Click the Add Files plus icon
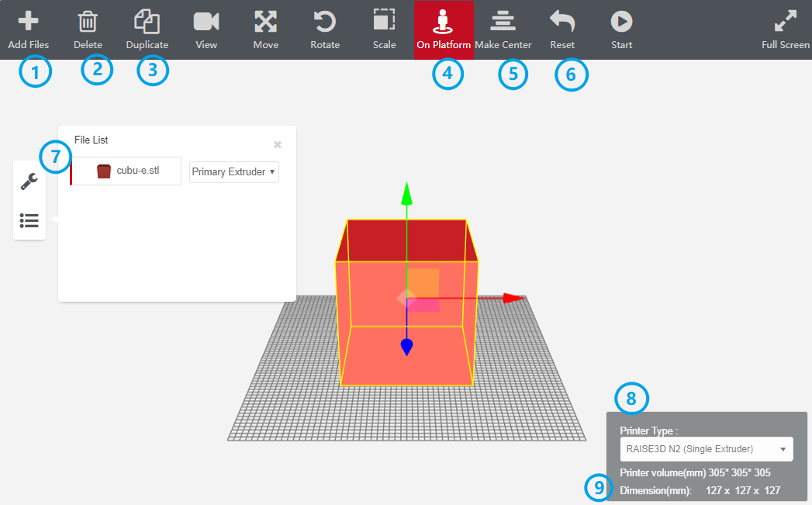This screenshot has height=505, width=812. (28, 21)
